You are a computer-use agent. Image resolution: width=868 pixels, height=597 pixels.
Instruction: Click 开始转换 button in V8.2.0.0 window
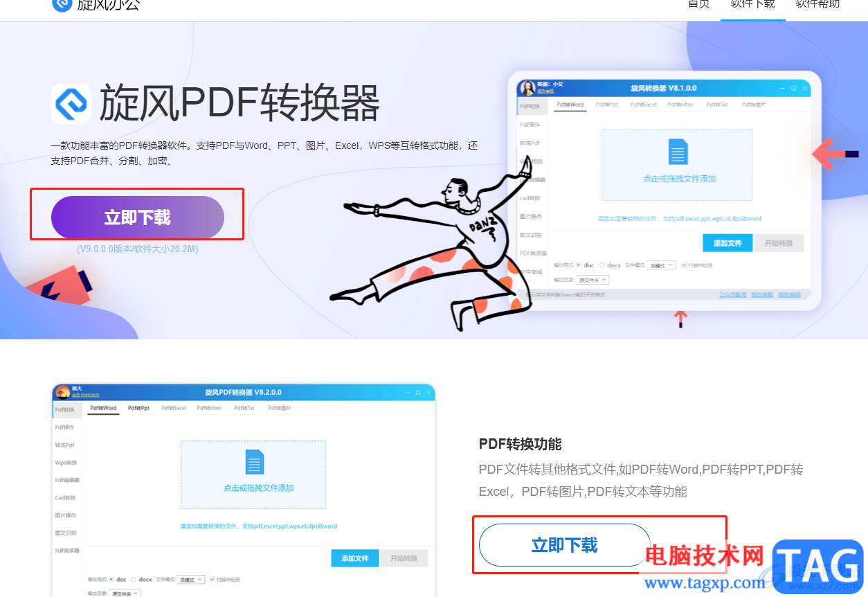[404, 558]
